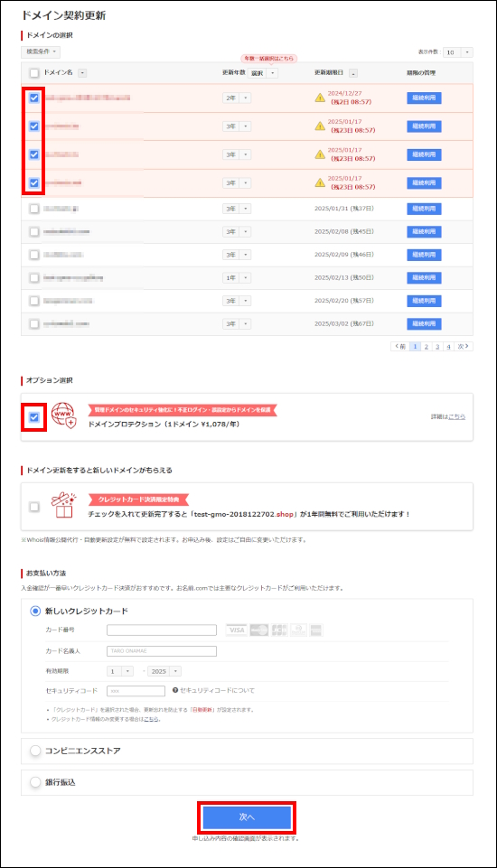Select コンビニエンスストア payment method
This screenshot has height=868, width=497.
(x=35, y=751)
